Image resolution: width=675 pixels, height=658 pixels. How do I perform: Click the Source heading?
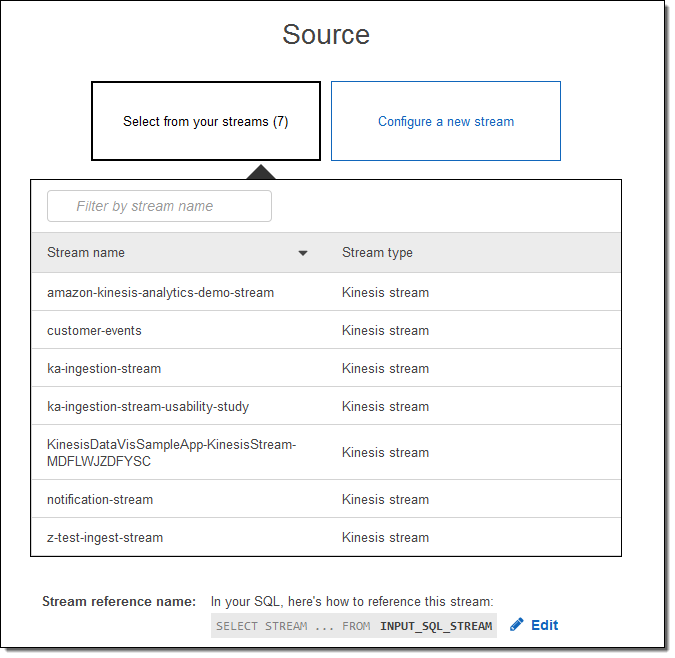coord(326,34)
